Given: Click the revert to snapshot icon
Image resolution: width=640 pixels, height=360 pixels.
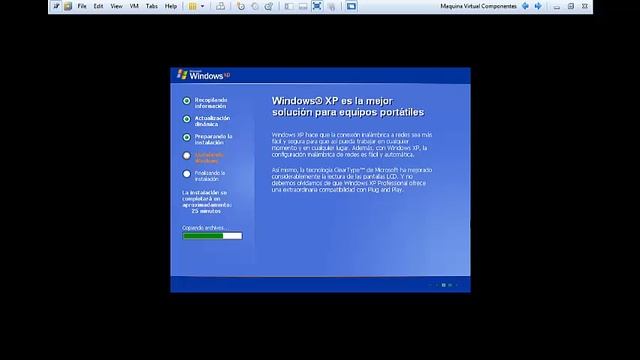Looking at the screenshot, I should pyautogui.click(x=255, y=6).
